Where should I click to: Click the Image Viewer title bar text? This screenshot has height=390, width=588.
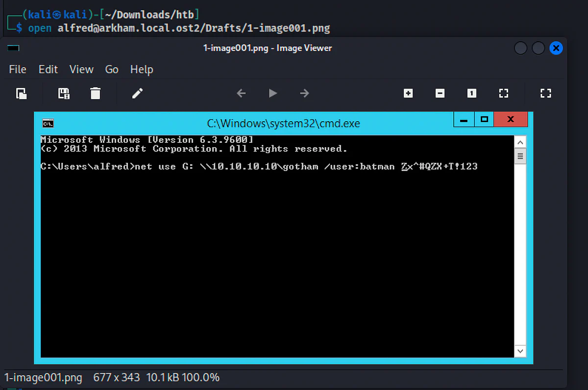coord(268,48)
